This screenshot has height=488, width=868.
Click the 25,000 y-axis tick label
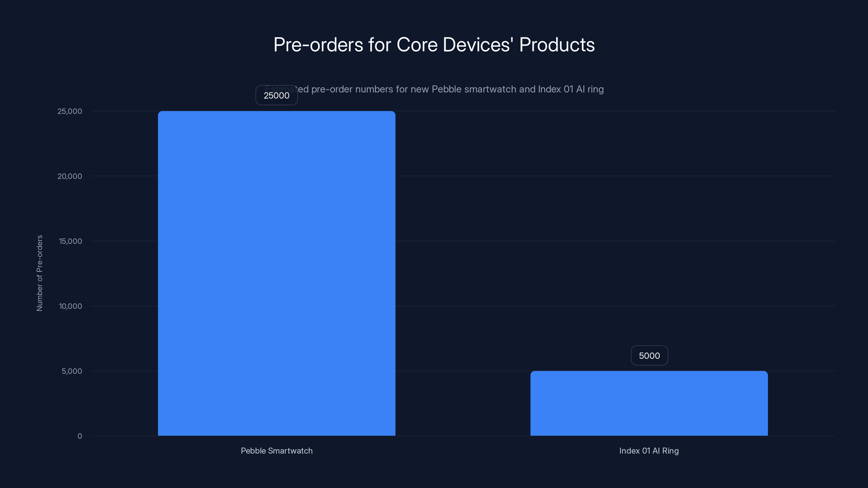[69, 111]
